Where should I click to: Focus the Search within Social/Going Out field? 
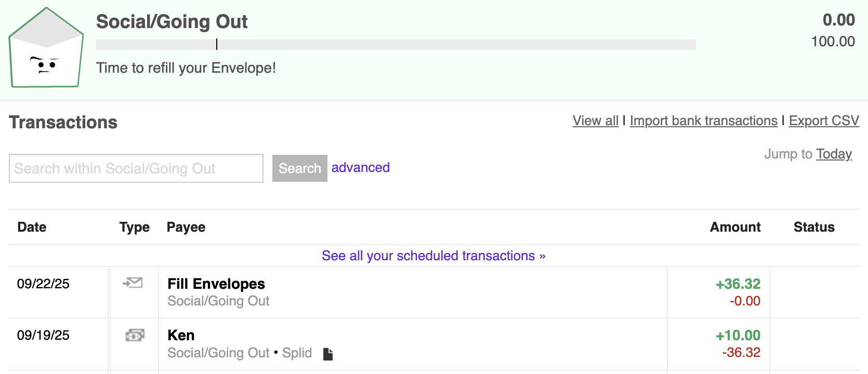click(x=136, y=168)
